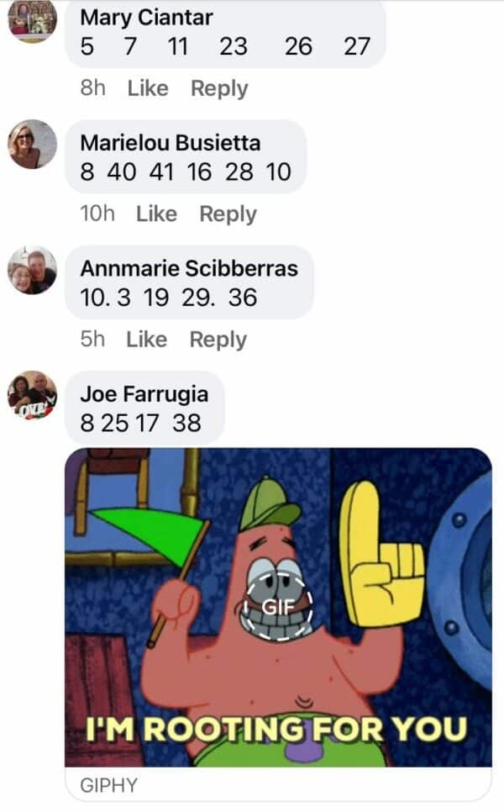
Task: Open the I'm Rooting For You GIF image
Action: click(x=278, y=607)
